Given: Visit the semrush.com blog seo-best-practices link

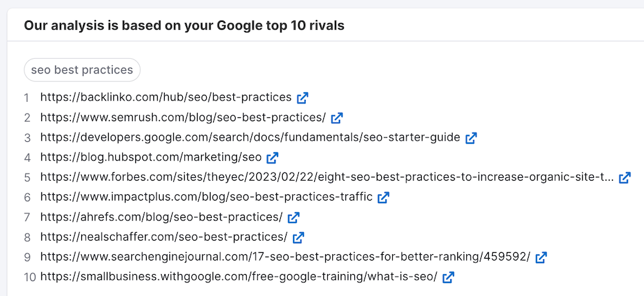Looking at the screenshot, I should (183, 117).
